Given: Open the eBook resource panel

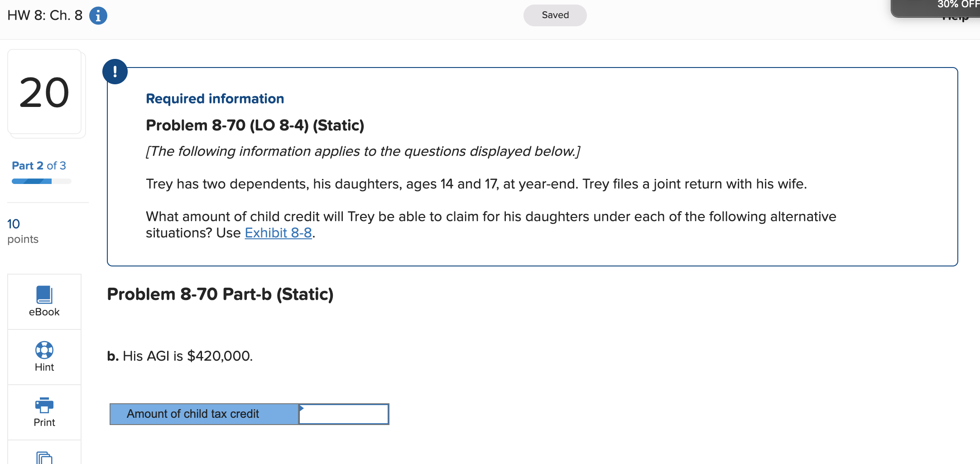Looking at the screenshot, I should (x=43, y=301).
